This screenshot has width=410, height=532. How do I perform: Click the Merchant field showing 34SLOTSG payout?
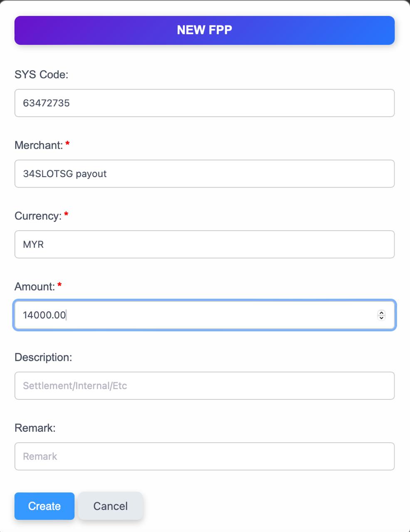pos(204,174)
